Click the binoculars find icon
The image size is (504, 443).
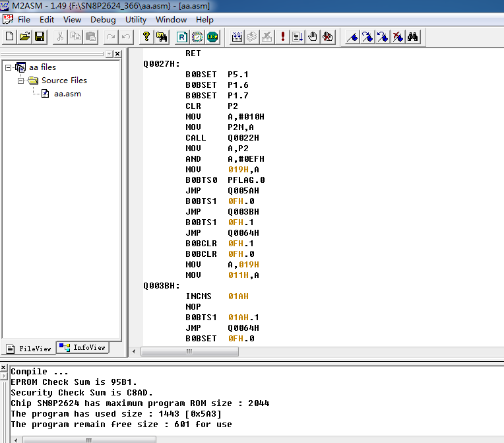click(413, 36)
